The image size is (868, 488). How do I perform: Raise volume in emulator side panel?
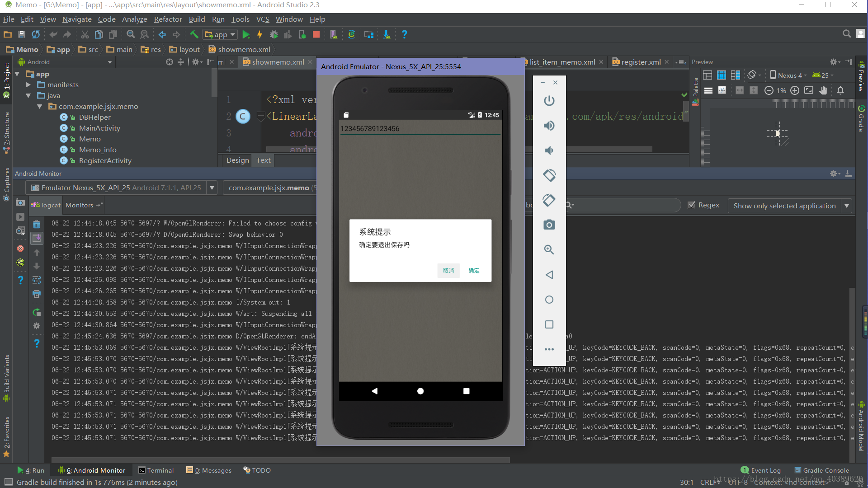(549, 126)
